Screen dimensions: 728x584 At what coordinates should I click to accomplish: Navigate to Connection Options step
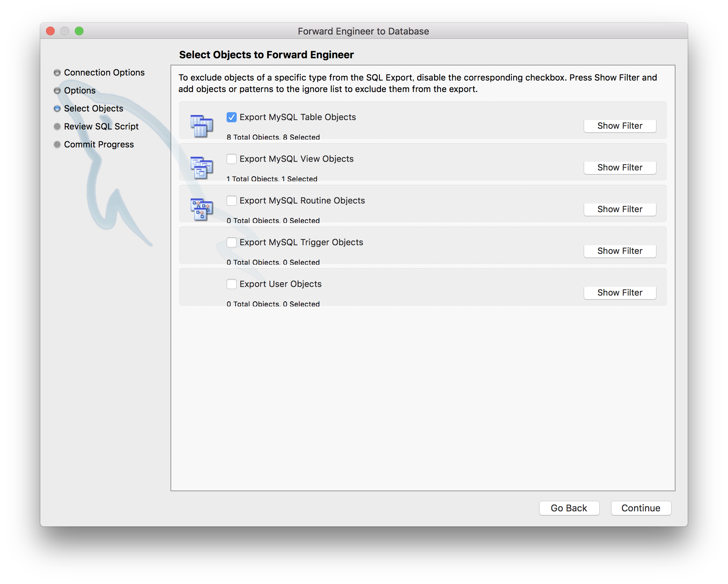[104, 72]
